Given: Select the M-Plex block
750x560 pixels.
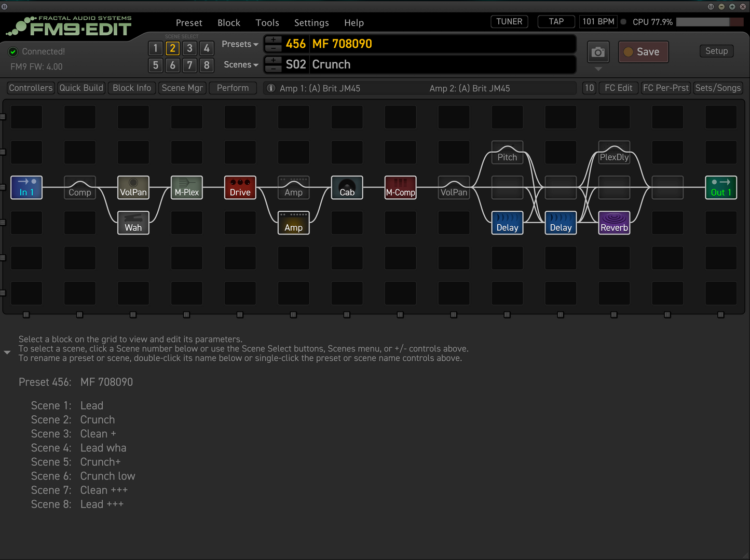Looking at the screenshot, I should [x=187, y=187].
